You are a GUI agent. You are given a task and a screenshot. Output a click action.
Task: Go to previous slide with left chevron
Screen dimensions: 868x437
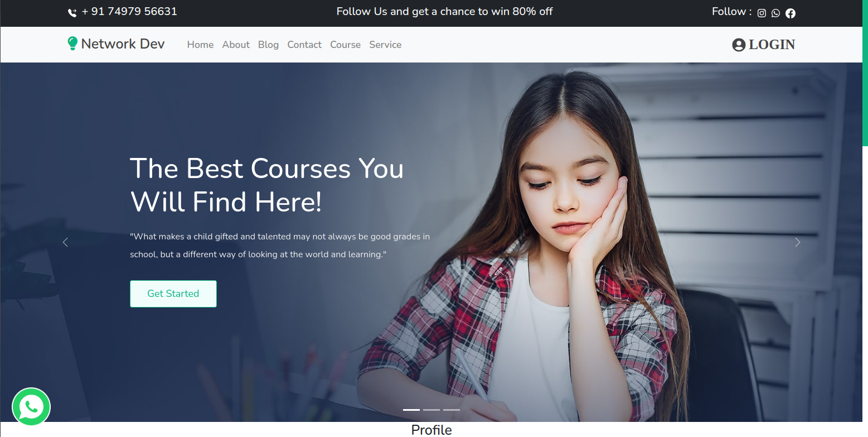click(x=65, y=242)
